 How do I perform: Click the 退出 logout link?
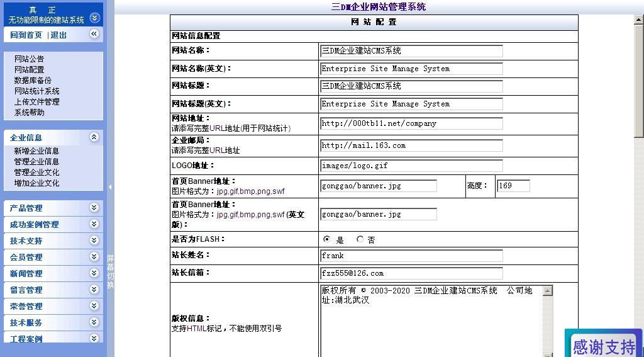58,35
